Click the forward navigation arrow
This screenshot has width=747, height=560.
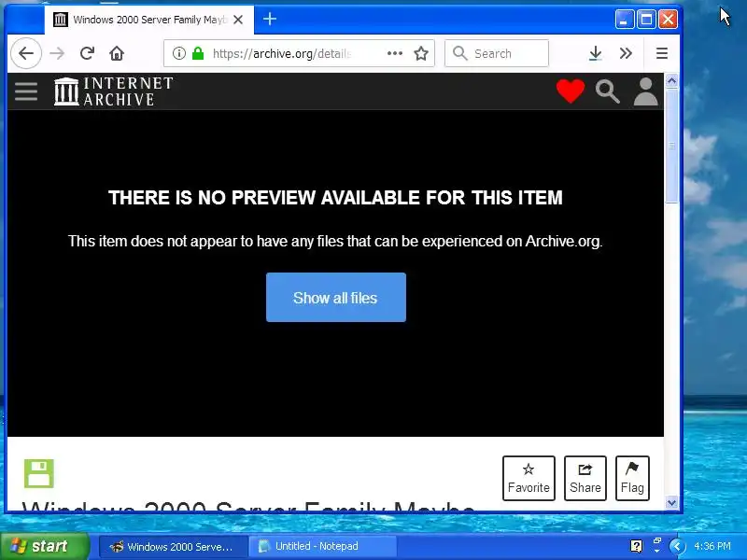tap(57, 53)
